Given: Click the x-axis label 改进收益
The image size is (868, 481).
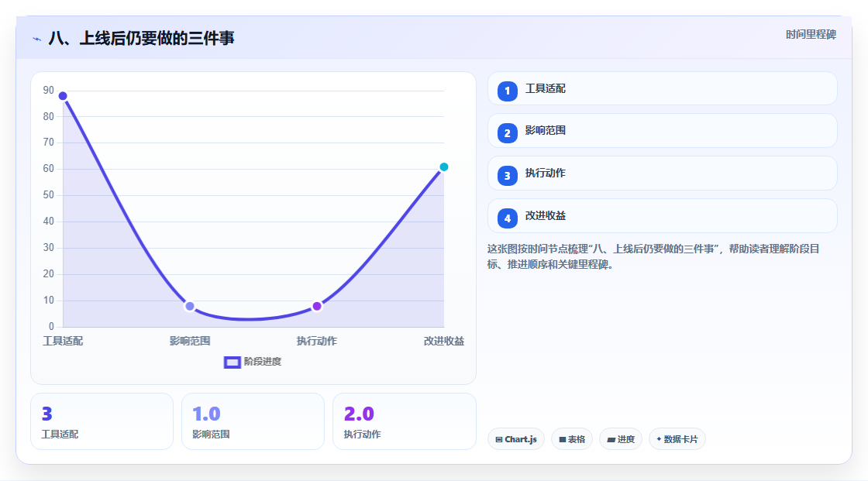Looking at the screenshot, I should pyautogui.click(x=444, y=341).
